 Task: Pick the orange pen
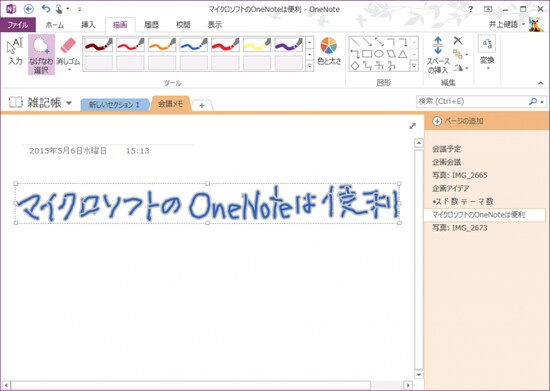[x=162, y=45]
